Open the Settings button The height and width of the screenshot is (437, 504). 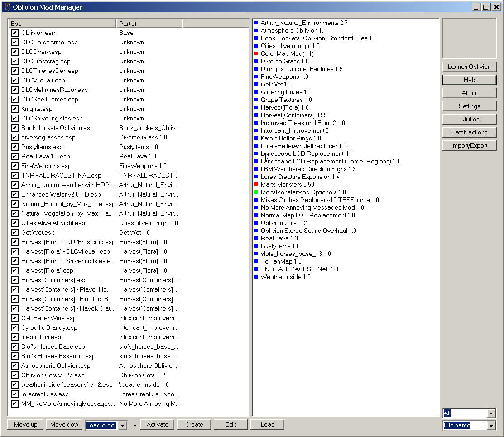[x=469, y=106]
